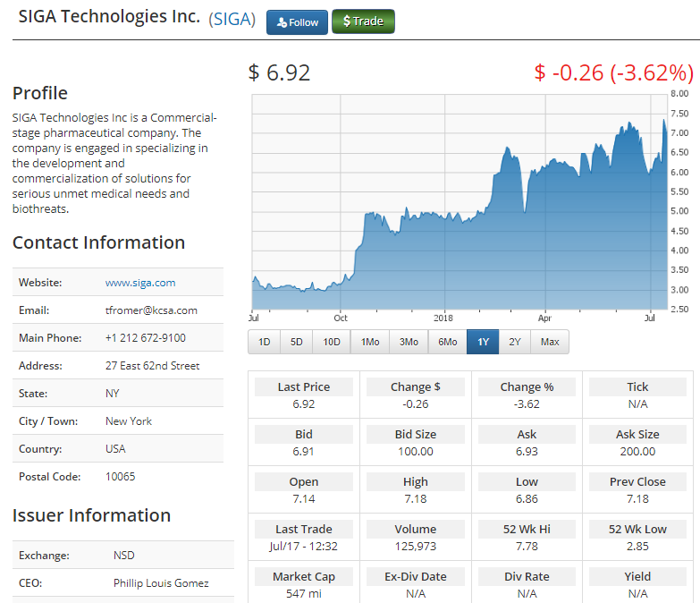
Task: Click the price chart area
Action: 460,202
